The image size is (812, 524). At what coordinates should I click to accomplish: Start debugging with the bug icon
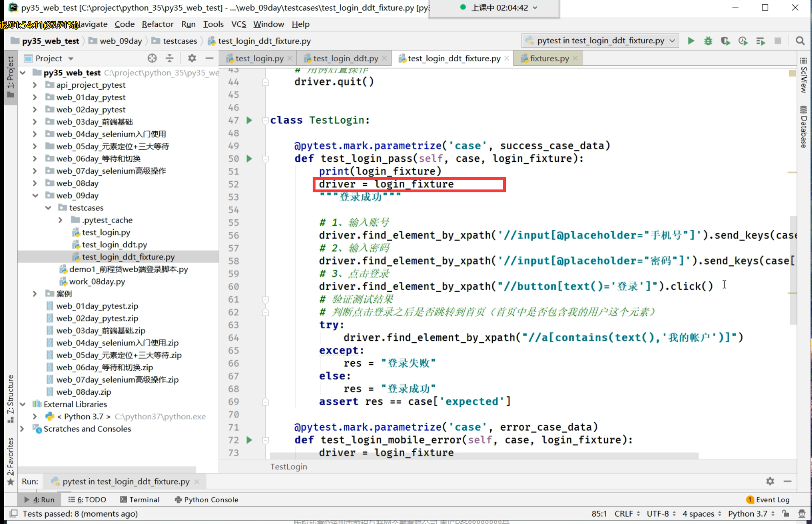(x=708, y=41)
